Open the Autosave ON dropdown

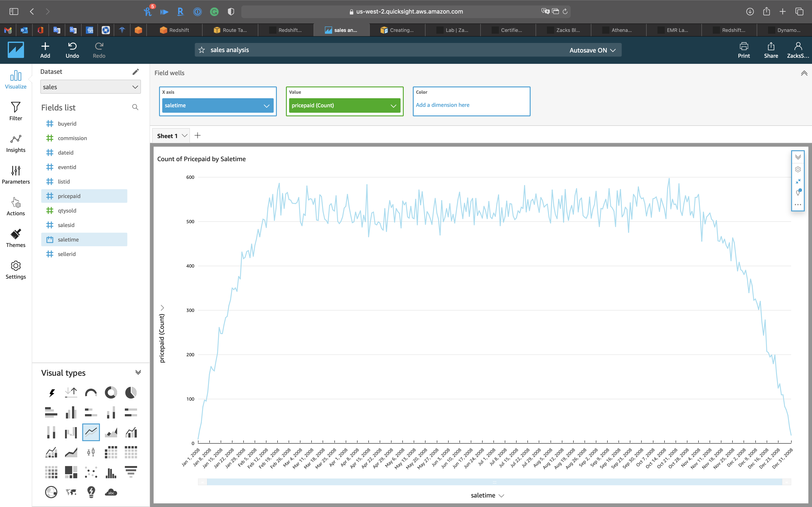point(592,50)
